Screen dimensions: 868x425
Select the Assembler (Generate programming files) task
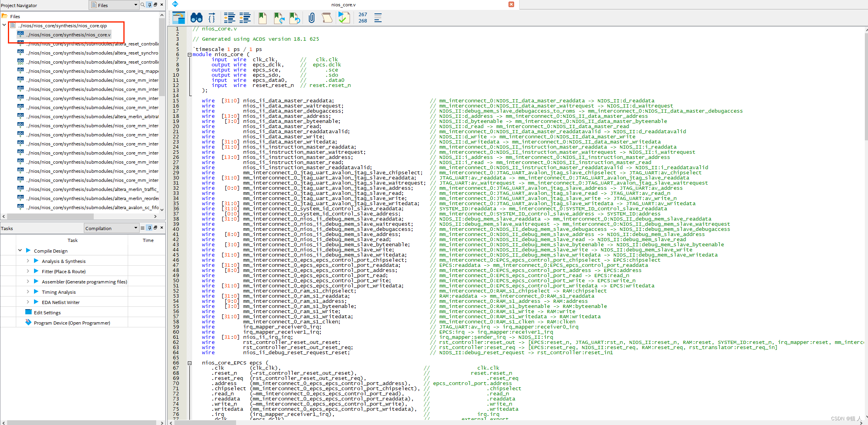pyautogui.click(x=84, y=282)
